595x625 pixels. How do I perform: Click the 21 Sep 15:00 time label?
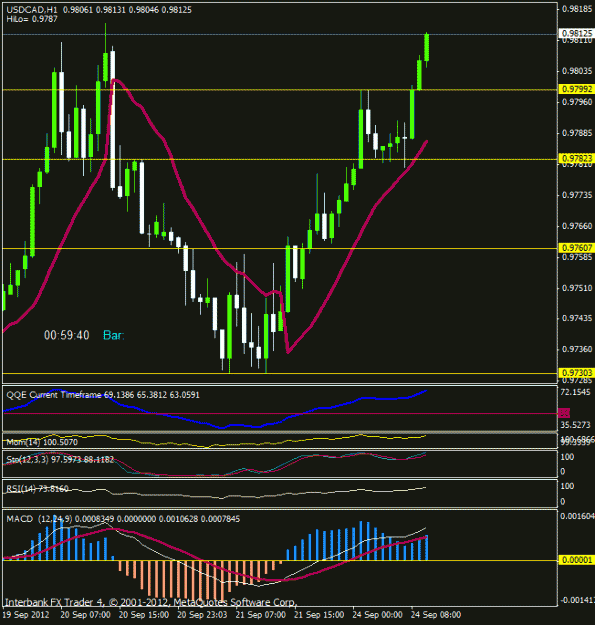(319, 615)
